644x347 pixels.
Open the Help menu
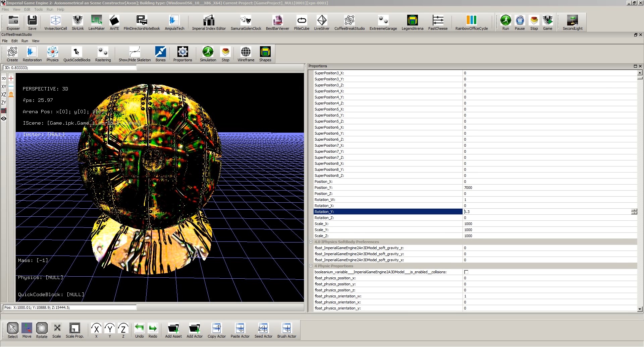point(60,9)
